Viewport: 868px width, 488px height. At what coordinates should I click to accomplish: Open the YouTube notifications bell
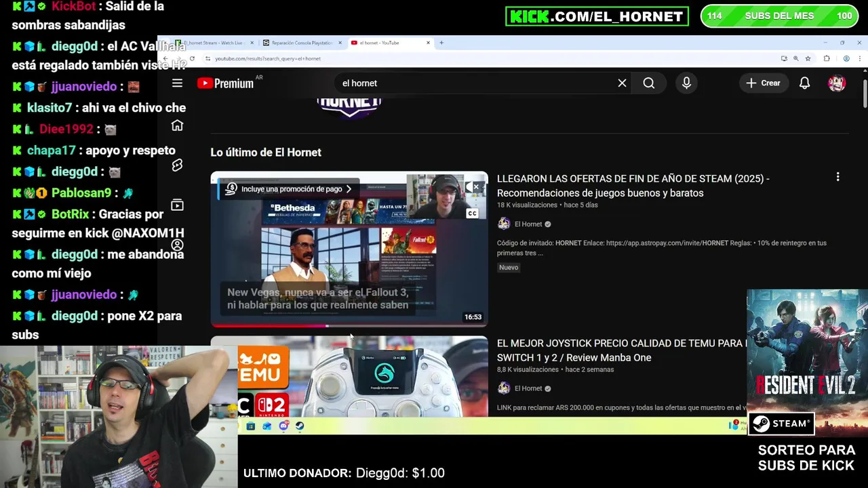[804, 83]
